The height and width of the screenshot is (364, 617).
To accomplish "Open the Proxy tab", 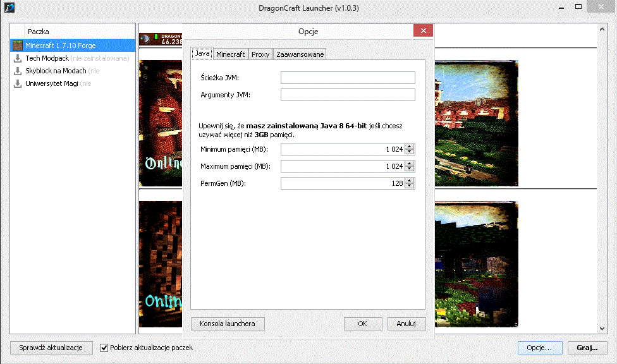I will click(x=260, y=54).
